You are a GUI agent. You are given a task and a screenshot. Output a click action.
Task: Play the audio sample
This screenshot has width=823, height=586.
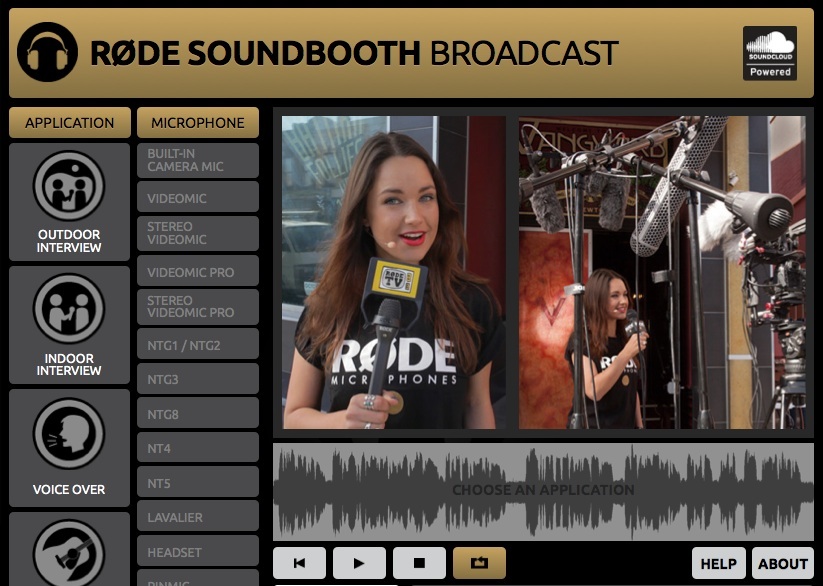click(x=359, y=563)
